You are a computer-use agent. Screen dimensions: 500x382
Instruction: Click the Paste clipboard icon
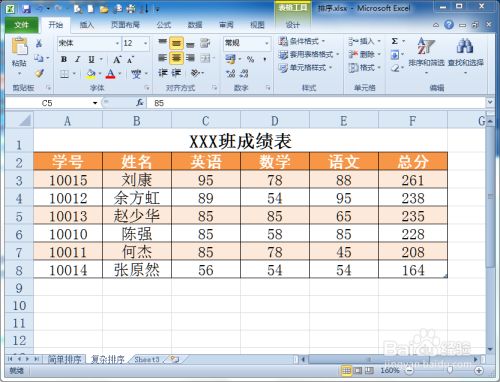[19, 46]
